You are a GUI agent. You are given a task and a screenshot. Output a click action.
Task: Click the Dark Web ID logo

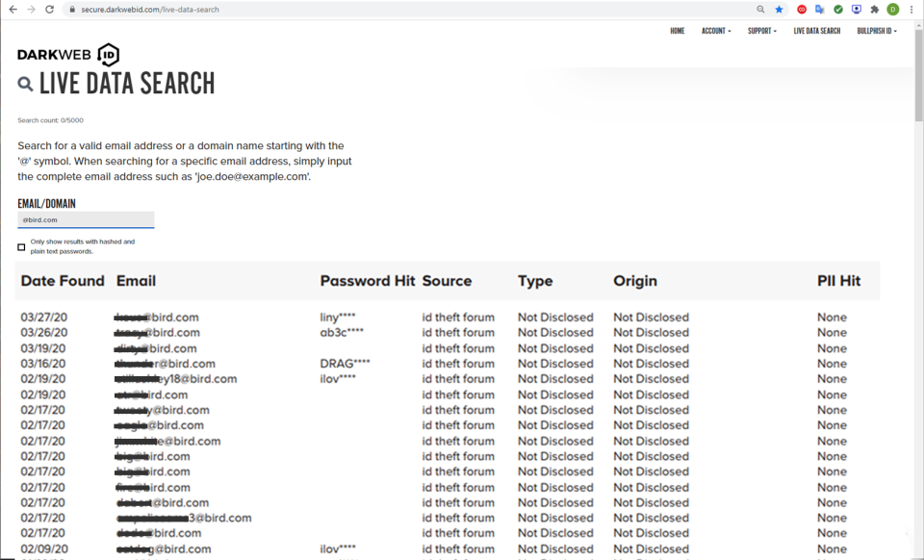click(68, 55)
